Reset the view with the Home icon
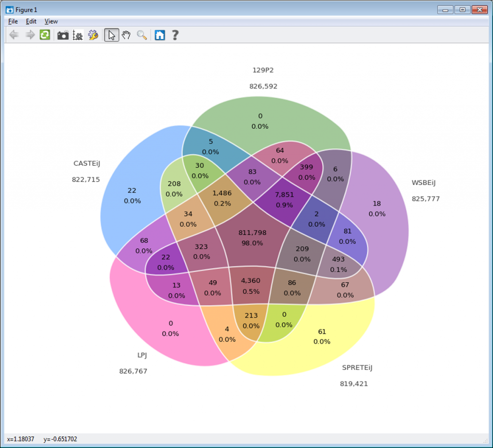 click(x=159, y=35)
